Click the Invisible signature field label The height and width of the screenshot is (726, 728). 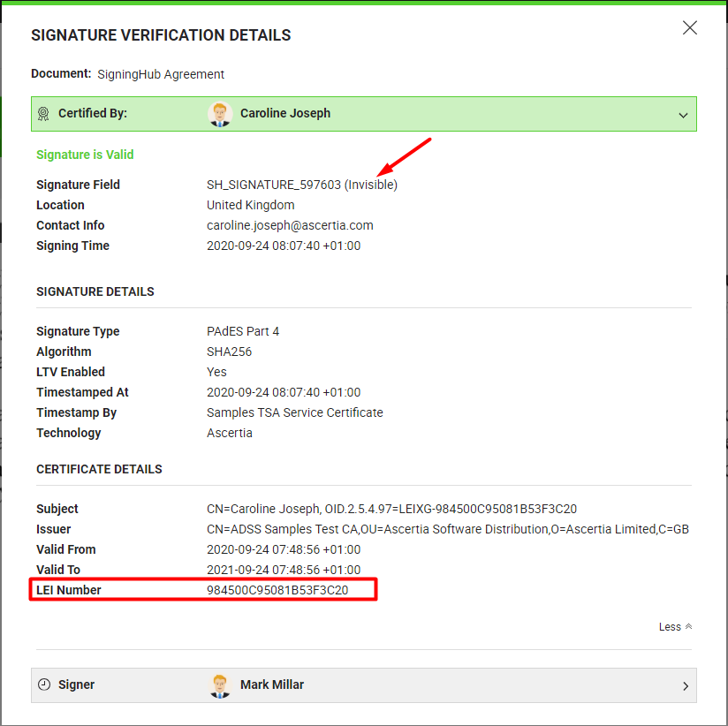pos(371,185)
